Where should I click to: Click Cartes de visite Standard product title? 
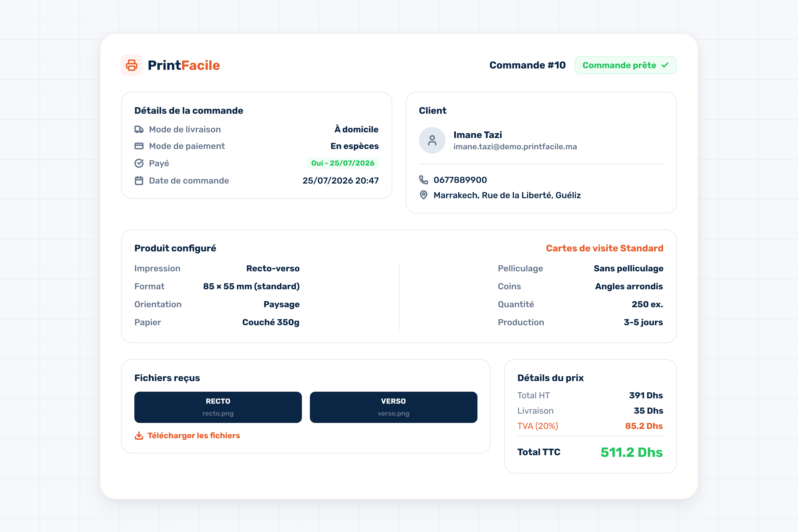pos(605,248)
